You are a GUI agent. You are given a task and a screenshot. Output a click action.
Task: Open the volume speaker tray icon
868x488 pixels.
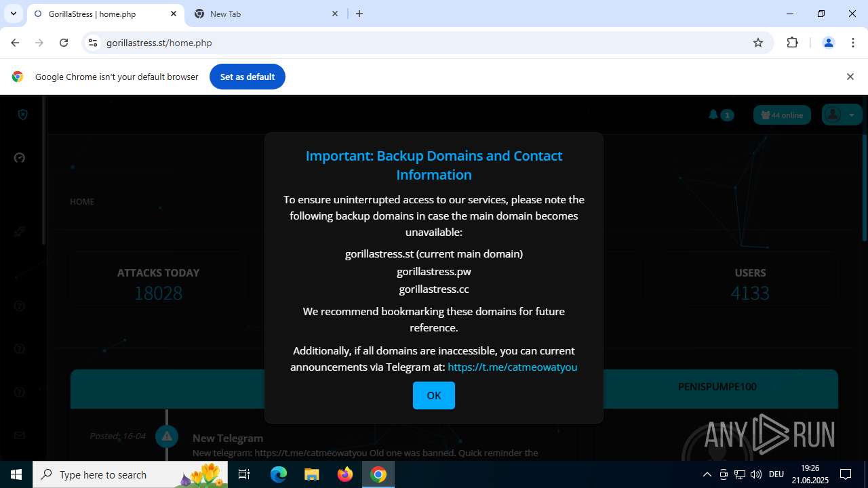point(756,474)
